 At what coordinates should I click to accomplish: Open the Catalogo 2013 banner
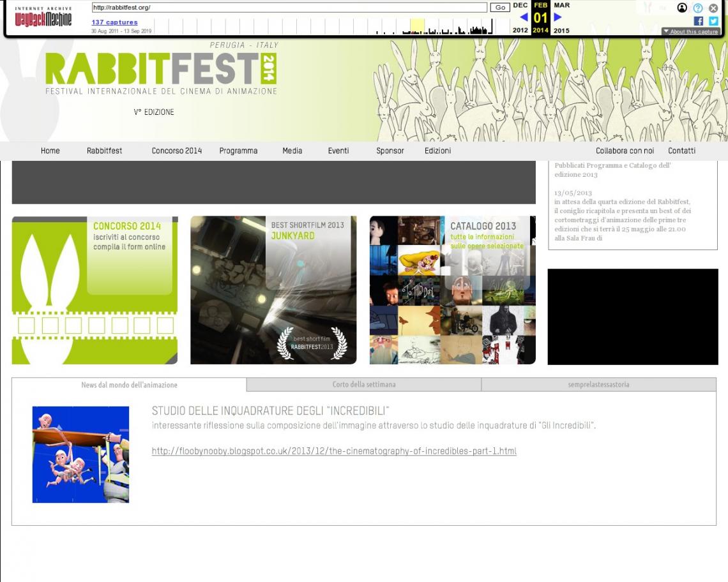point(453,290)
